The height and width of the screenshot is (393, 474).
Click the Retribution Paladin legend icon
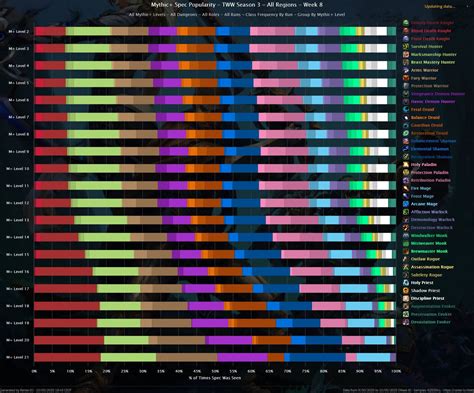click(406, 180)
